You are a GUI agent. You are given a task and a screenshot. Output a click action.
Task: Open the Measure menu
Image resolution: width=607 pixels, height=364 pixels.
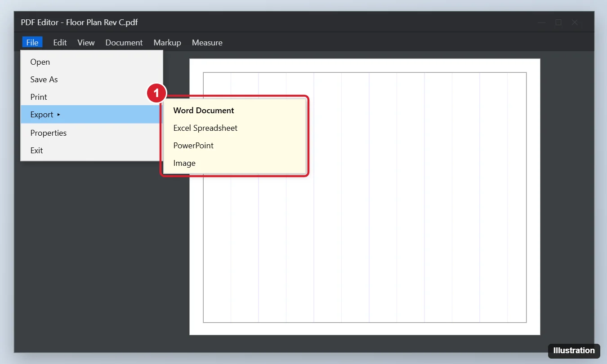click(207, 42)
